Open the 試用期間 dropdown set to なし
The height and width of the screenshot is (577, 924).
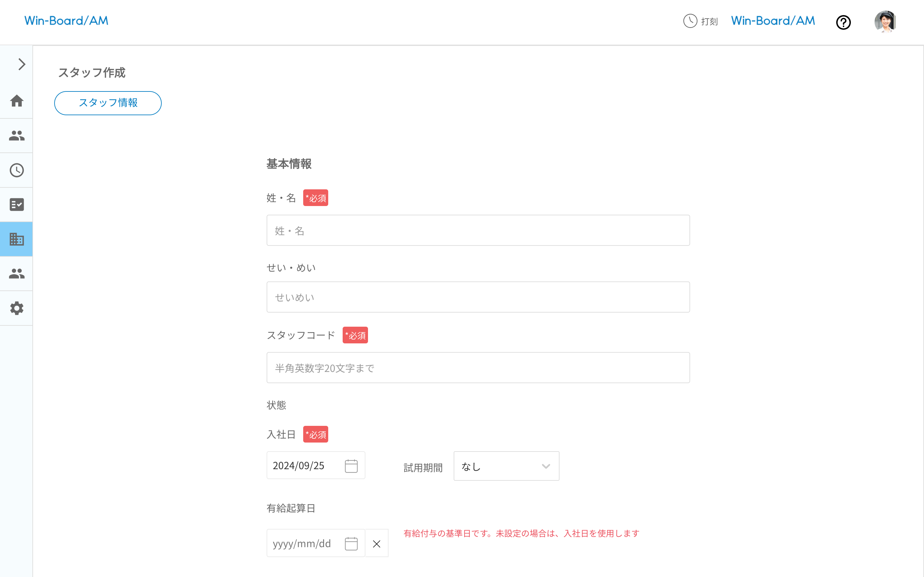click(x=506, y=466)
